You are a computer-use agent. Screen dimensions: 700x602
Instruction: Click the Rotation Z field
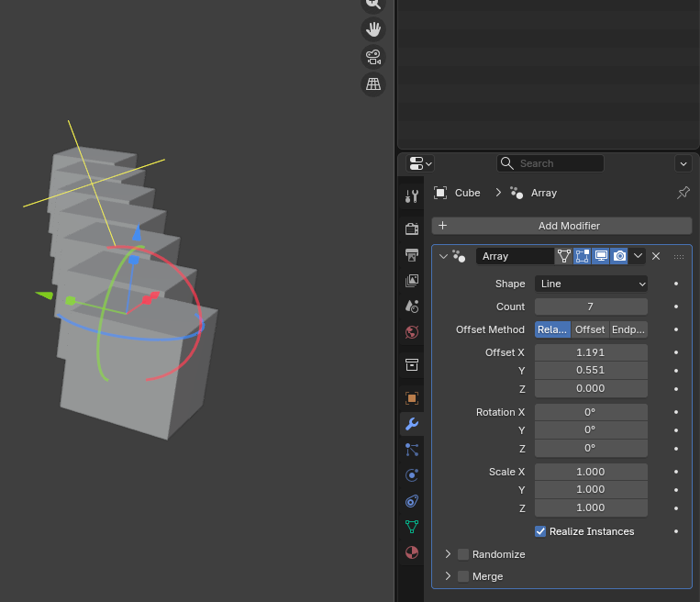pyautogui.click(x=591, y=448)
